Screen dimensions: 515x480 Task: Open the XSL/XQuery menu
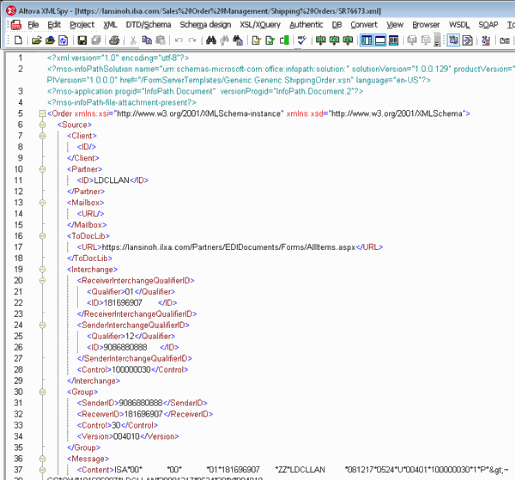[260, 25]
